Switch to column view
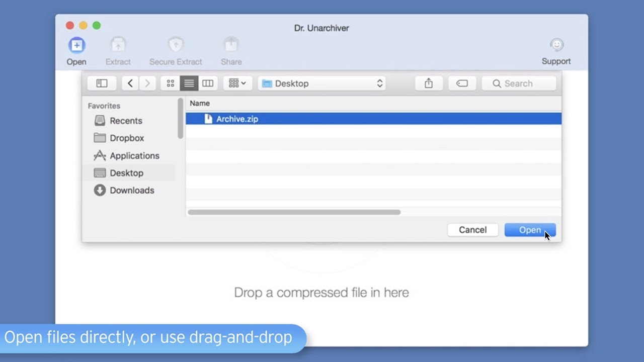644x362 pixels. 208,83
